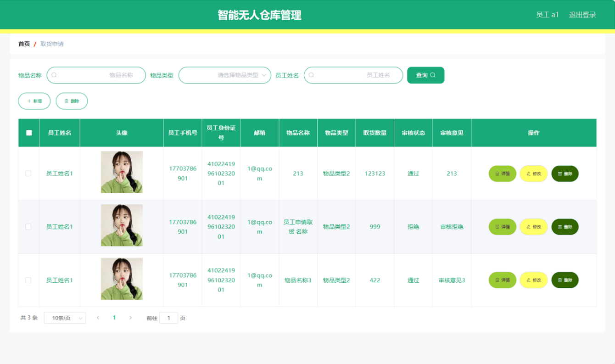615x364 pixels.
Task: Click the 智能无人仓库管理 title
Action: (x=259, y=15)
